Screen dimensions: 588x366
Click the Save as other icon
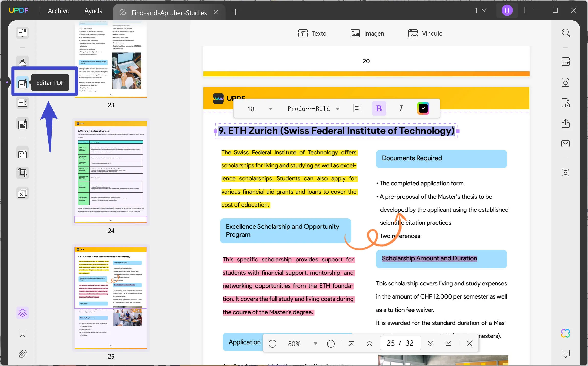(565, 173)
